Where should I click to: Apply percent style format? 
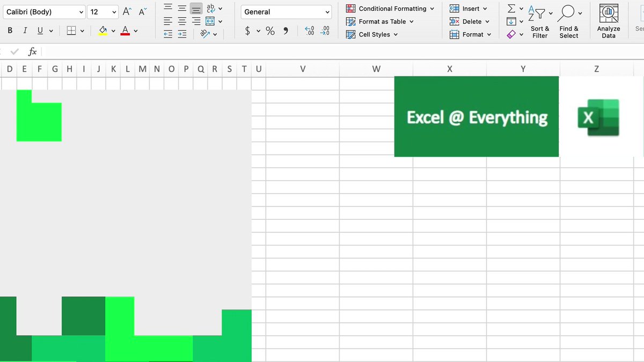(x=270, y=31)
